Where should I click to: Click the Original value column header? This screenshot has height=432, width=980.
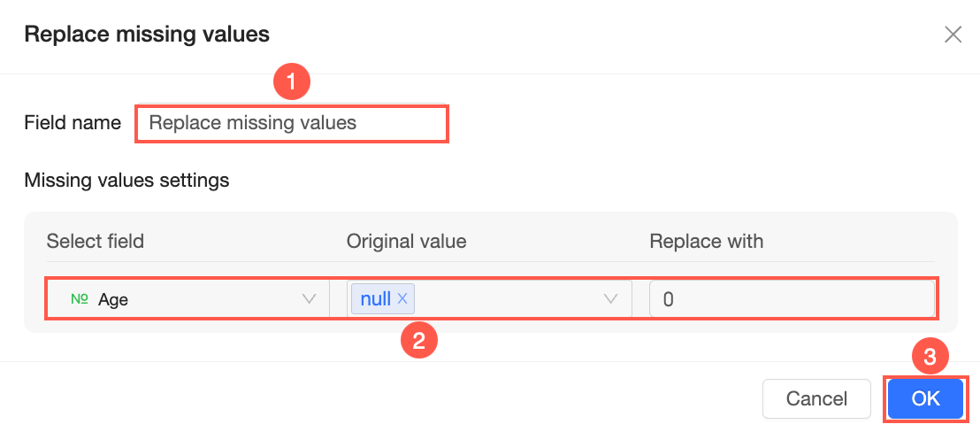(x=406, y=241)
